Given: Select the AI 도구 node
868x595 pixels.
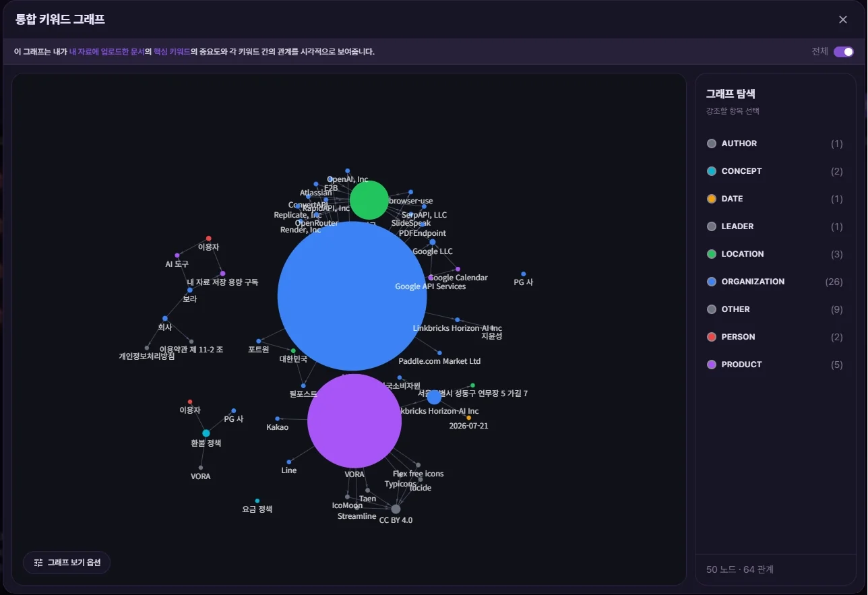Looking at the screenshot, I should (177, 255).
